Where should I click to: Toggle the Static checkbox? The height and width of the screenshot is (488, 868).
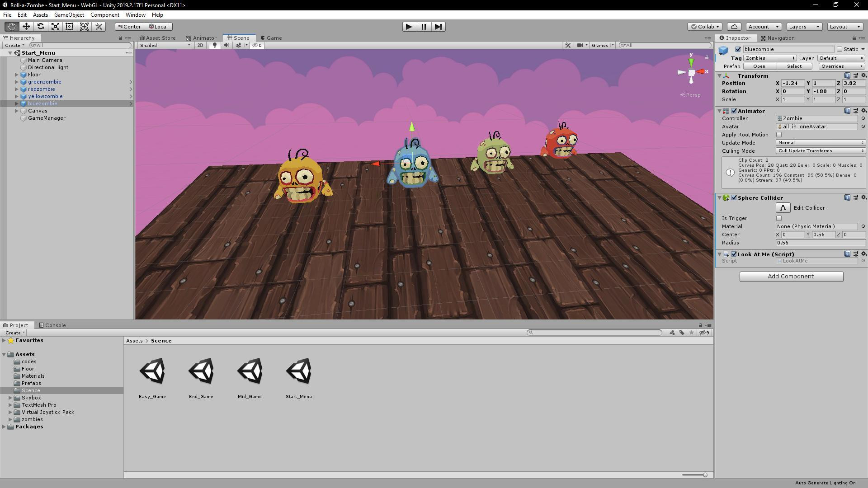[x=840, y=49]
